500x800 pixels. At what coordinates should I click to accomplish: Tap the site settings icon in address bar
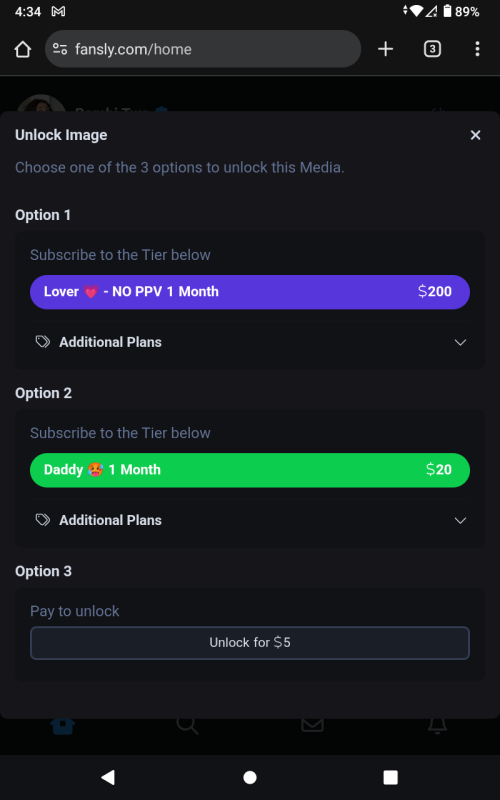(60, 49)
